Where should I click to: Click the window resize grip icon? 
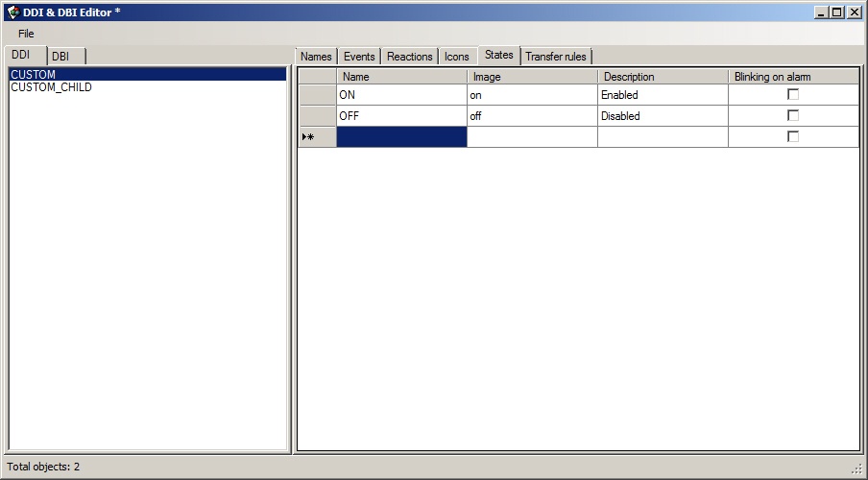tap(858, 468)
